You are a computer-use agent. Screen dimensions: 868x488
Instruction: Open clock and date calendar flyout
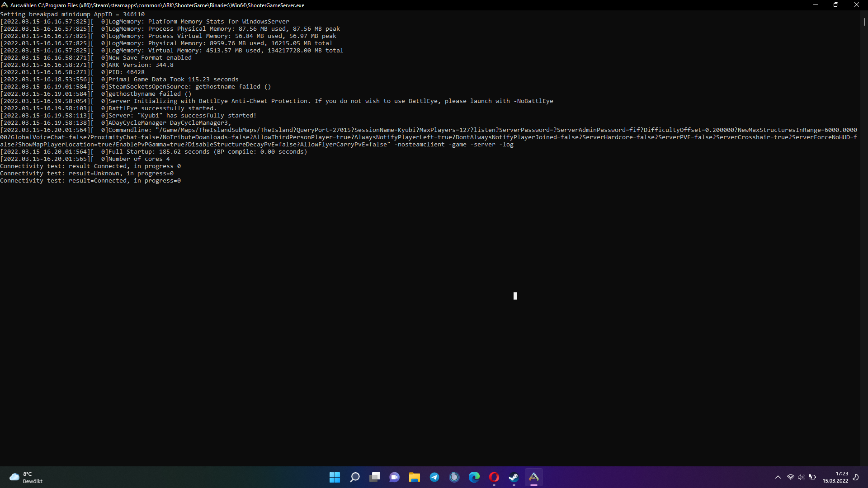(x=835, y=477)
